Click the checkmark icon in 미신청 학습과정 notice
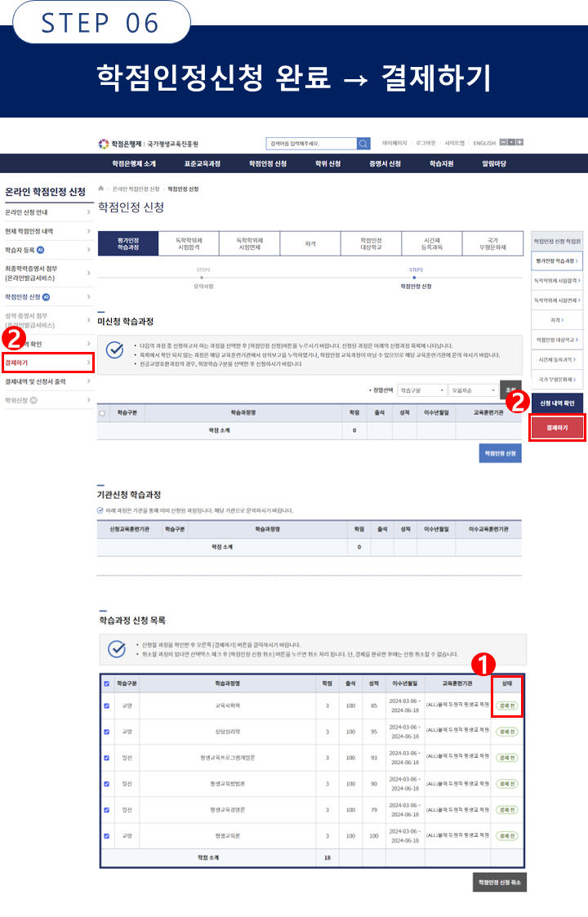This screenshot has height=917, width=588. [114, 350]
